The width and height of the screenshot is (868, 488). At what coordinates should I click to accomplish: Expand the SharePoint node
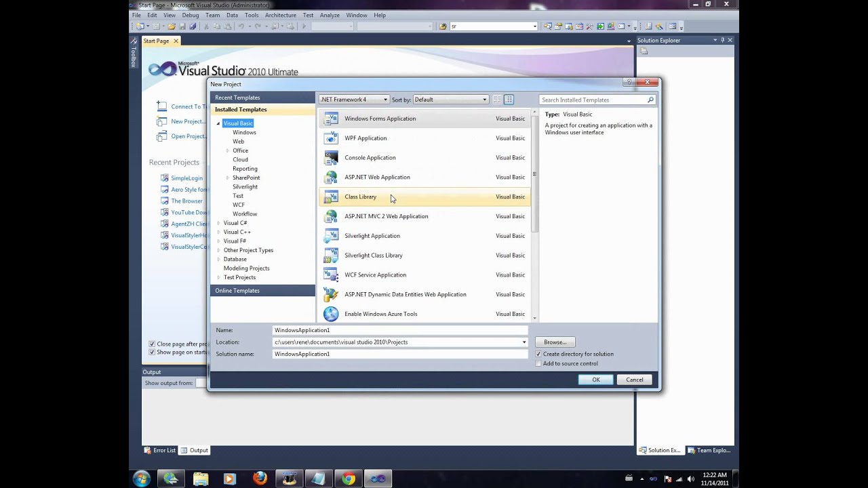point(228,178)
